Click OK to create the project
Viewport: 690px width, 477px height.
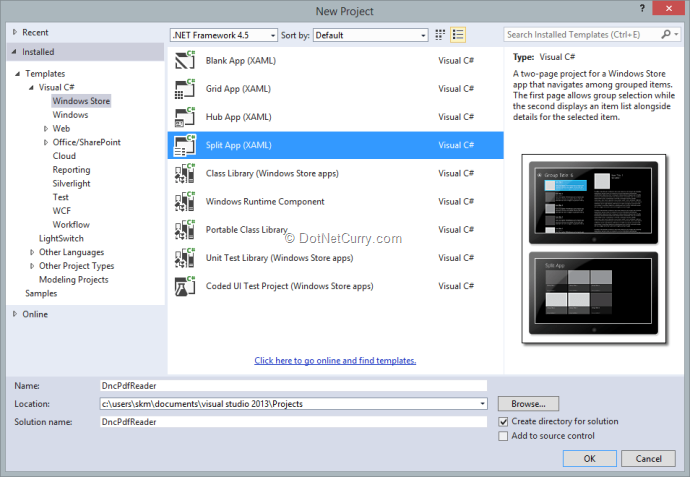(590, 459)
